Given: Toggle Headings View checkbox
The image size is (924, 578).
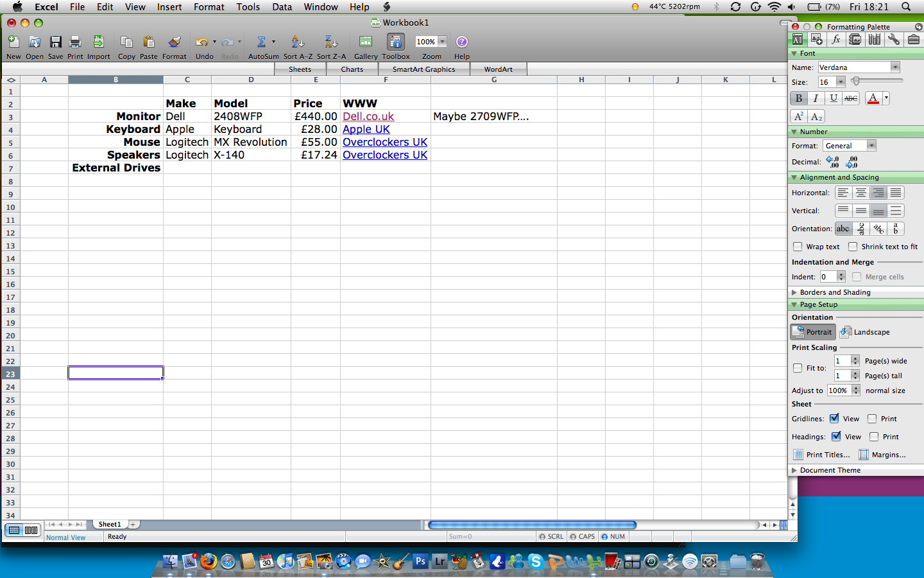Looking at the screenshot, I should [x=836, y=437].
